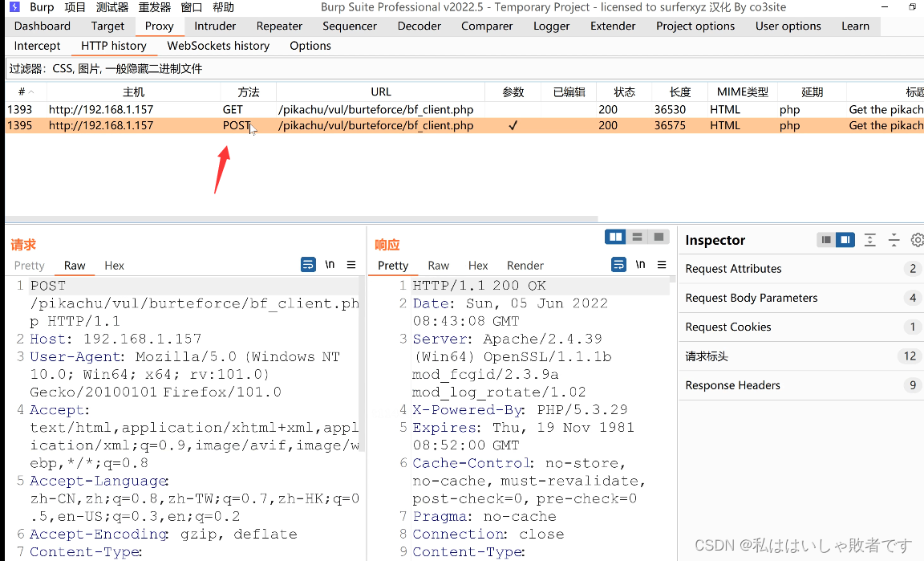
Task: Dock Inspector panel to the right
Action: point(845,240)
